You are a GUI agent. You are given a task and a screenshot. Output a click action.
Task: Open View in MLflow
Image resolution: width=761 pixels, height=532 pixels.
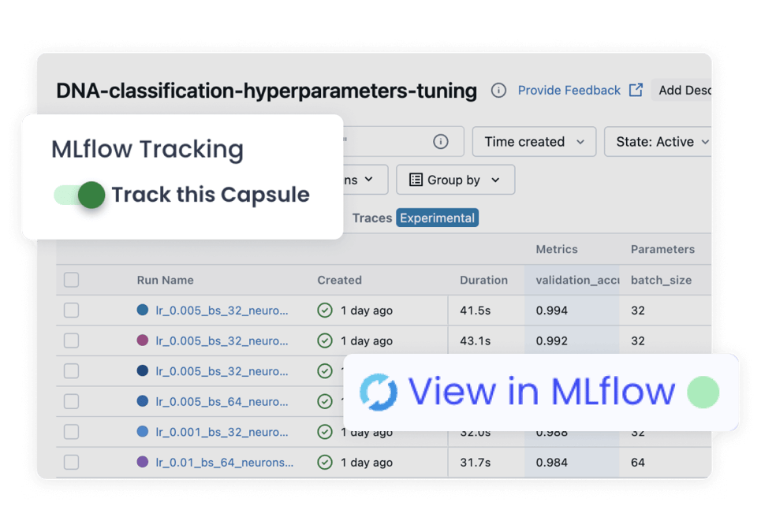click(x=541, y=392)
